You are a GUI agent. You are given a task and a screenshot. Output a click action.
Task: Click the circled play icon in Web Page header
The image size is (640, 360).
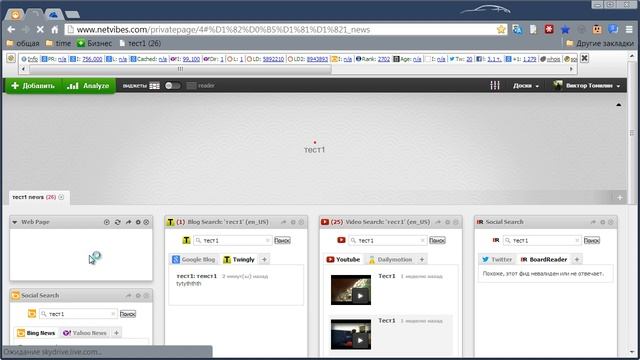click(107, 222)
